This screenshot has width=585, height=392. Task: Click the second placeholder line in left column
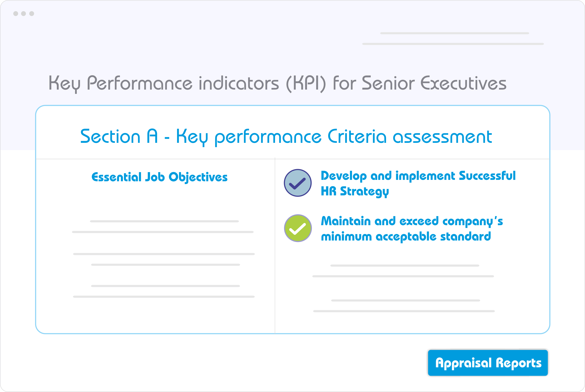[x=163, y=232]
